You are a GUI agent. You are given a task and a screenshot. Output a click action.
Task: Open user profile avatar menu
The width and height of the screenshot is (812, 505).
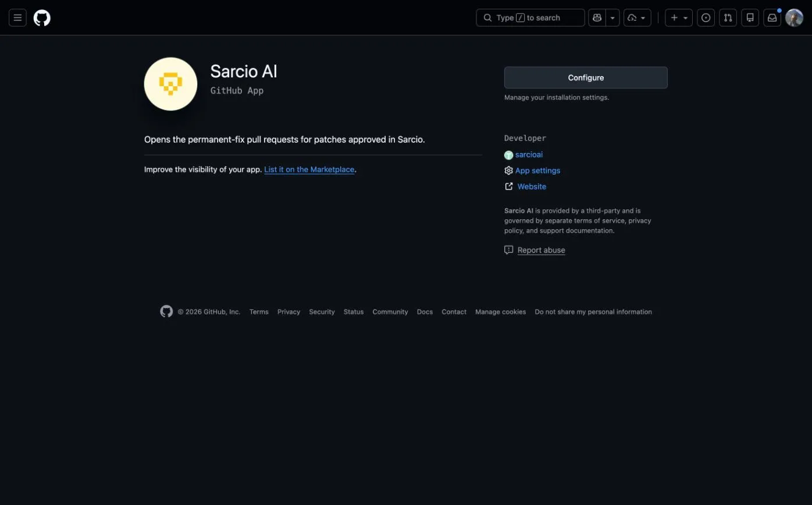click(x=795, y=17)
